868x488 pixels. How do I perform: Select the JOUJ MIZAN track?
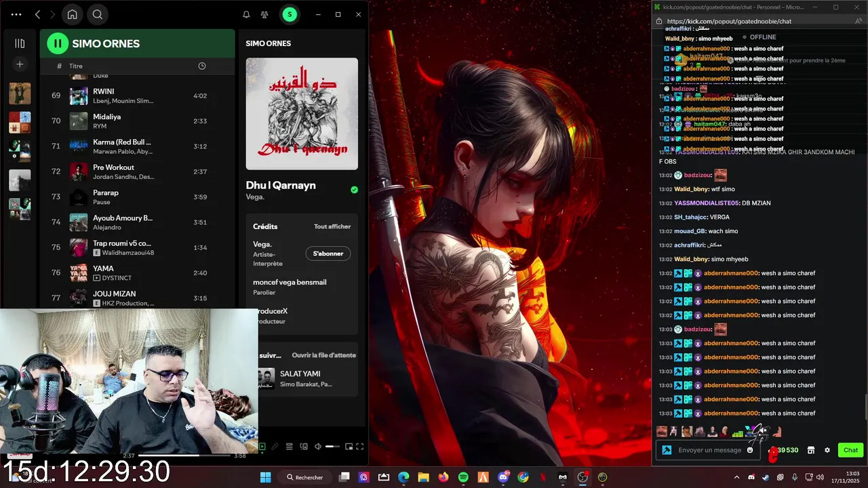[x=137, y=298]
